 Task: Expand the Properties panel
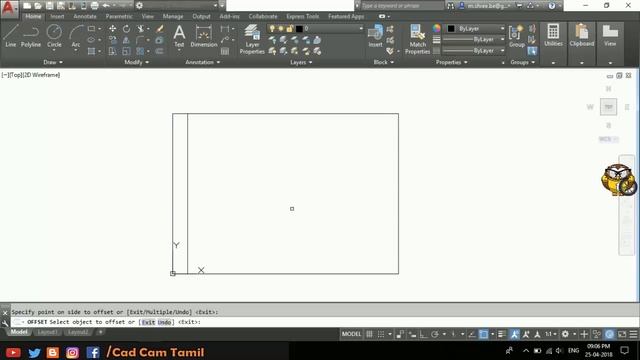(x=451, y=62)
